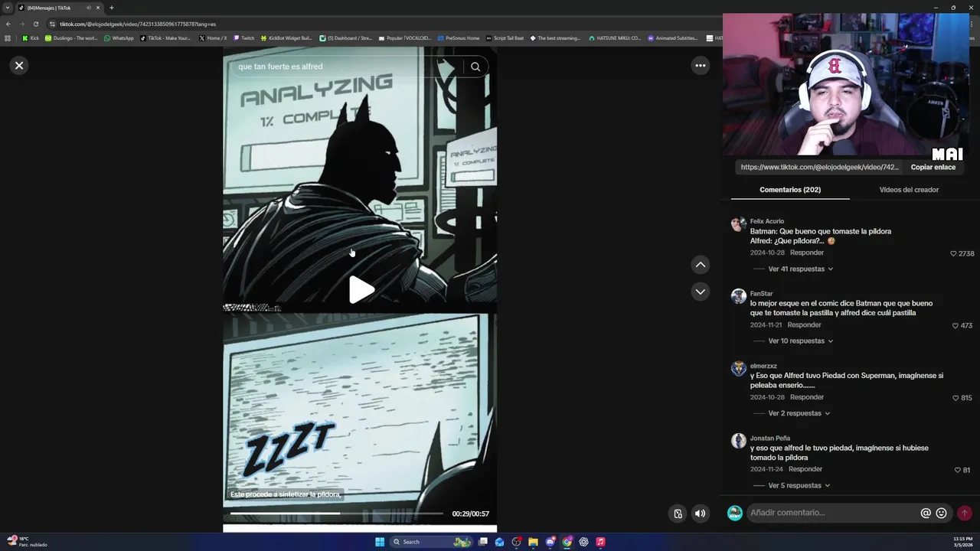This screenshot has width=980, height=551.
Task: Go to next video with down arrow
Action: (700, 292)
